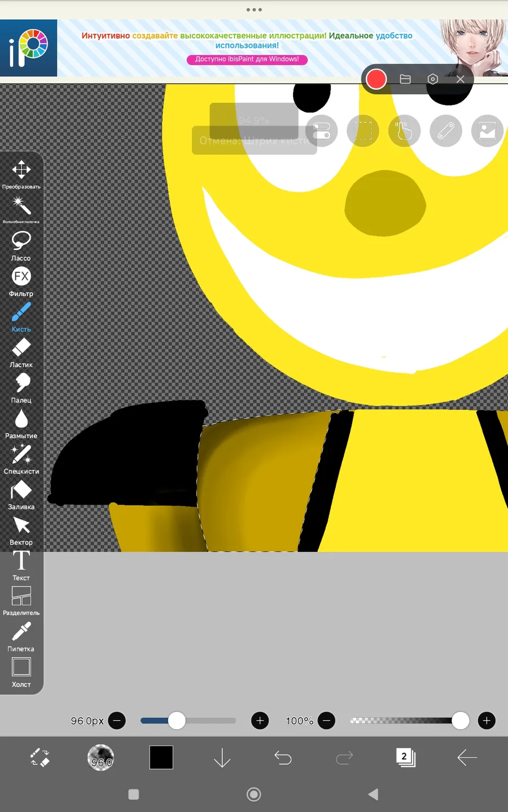Open the stabilizer hand icon
508x812 pixels.
(x=404, y=131)
